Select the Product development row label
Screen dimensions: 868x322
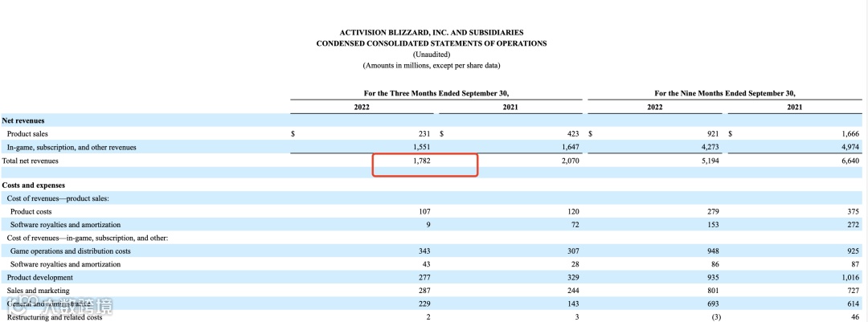pyautogui.click(x=40, y=277)
